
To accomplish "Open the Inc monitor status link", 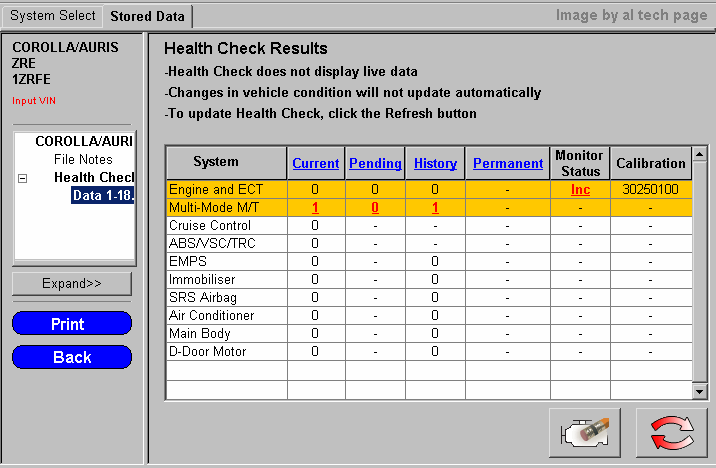I will [580, 189].
